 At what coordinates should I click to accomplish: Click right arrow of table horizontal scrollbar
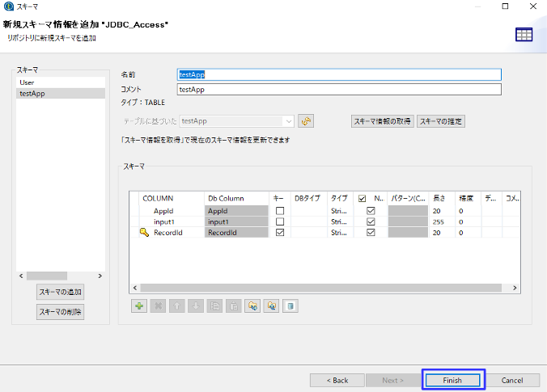pos(515,288)
